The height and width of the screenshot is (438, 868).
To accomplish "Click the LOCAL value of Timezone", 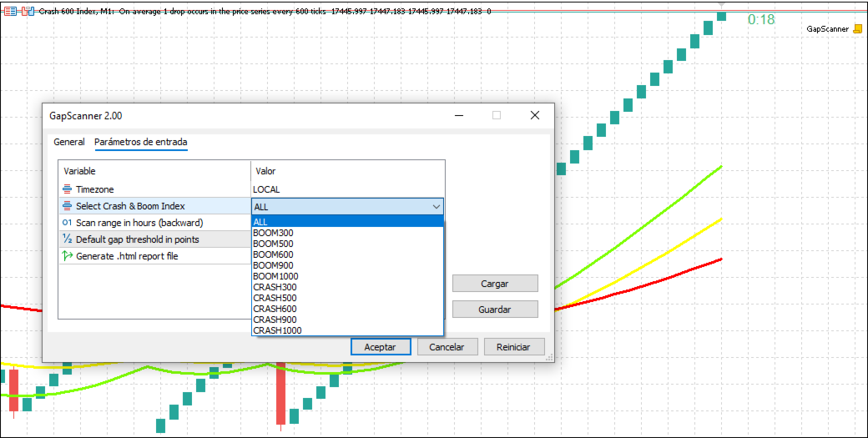I will 266,189.
